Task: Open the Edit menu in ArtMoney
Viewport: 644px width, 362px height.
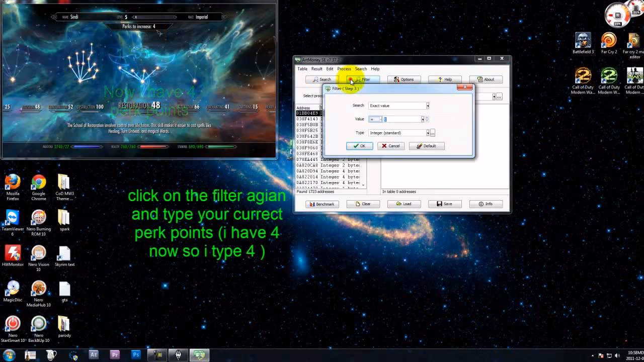Action: 330,69
